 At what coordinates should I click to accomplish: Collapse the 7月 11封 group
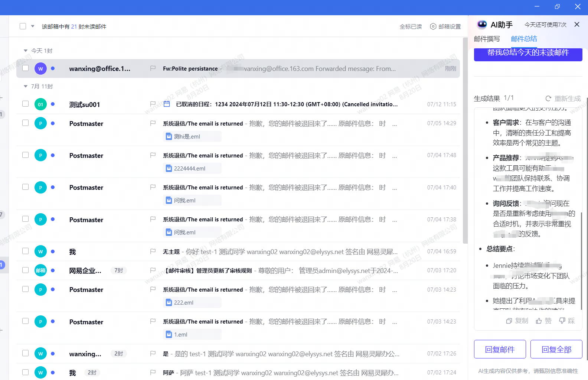26,86
